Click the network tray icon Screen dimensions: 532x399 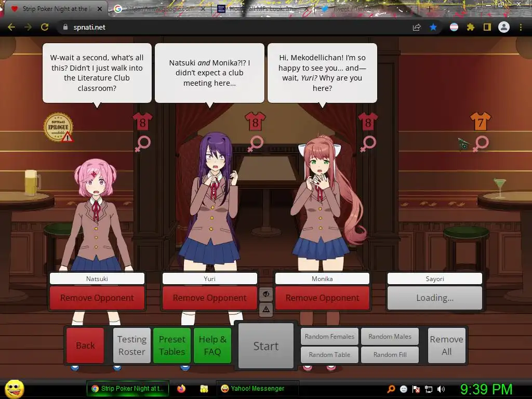coord(429,389)
